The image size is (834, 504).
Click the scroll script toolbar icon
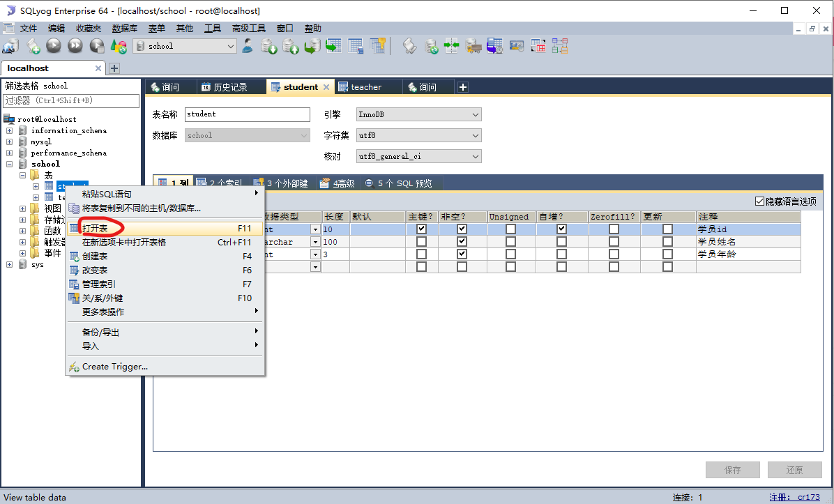pyautogui.click(x=409, y=46)
